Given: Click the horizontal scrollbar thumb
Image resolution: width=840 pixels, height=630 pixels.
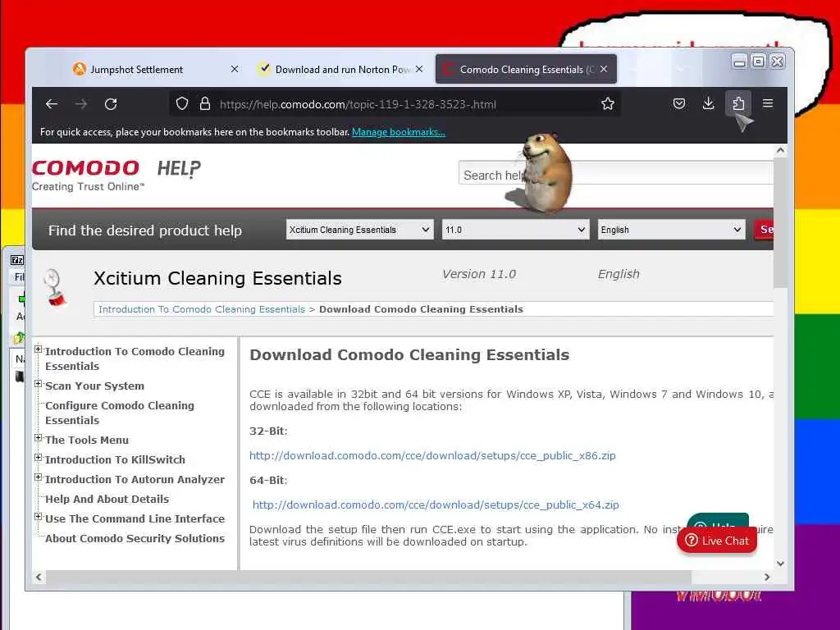Looking at the screenshot, I should point(368,577).
